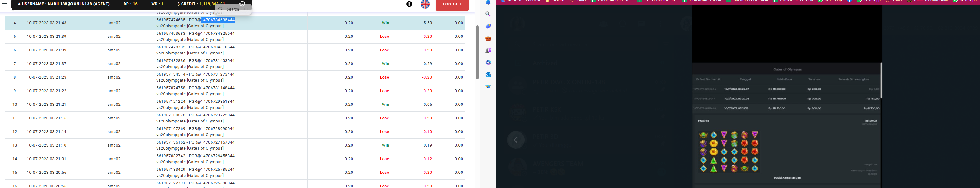
Task: Click the Rp 5.700,00 winnings amount
Action: coord(872,108)
